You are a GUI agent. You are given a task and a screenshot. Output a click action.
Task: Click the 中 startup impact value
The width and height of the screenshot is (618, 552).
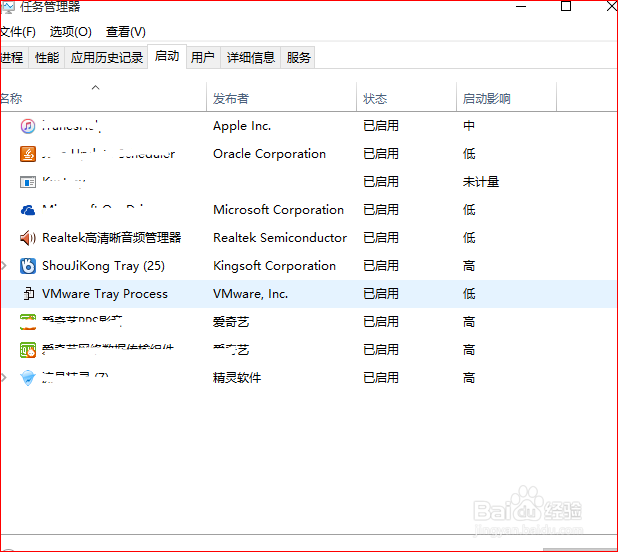coord(469,126)
